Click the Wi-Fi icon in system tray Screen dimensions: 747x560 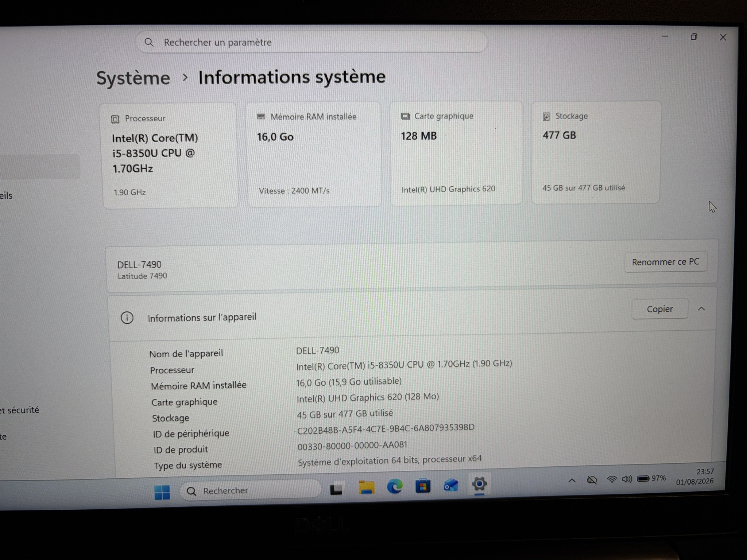(612, 479)
